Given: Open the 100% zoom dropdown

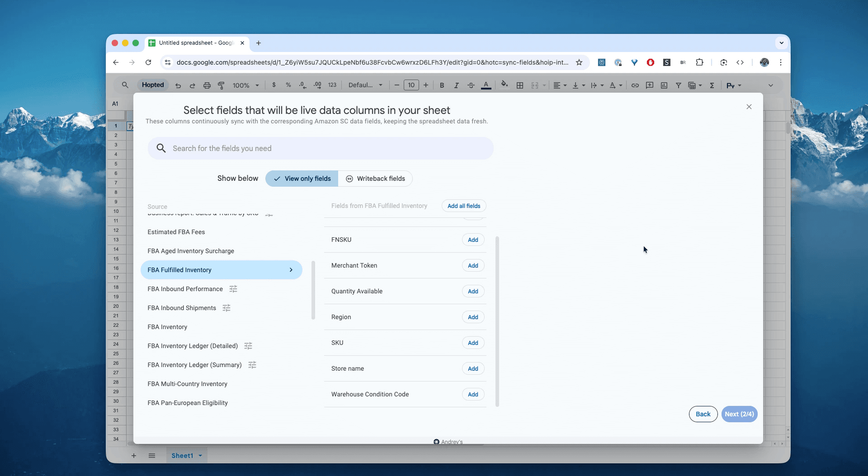Looking at the screenshot, I should 246,85.
